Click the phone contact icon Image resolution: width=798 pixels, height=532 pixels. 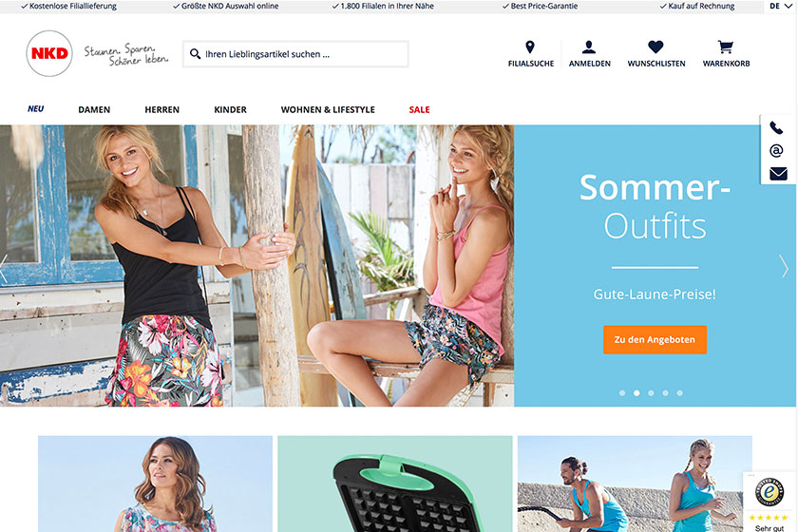click(776, 128)
